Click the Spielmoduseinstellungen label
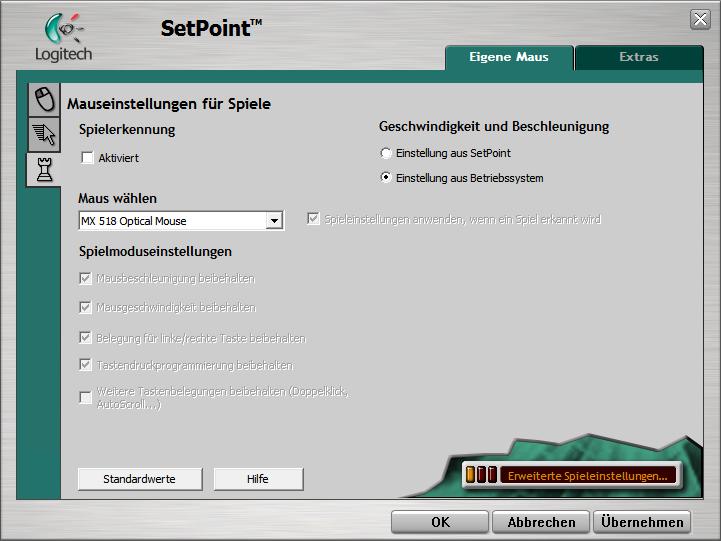 pos(155,251)
